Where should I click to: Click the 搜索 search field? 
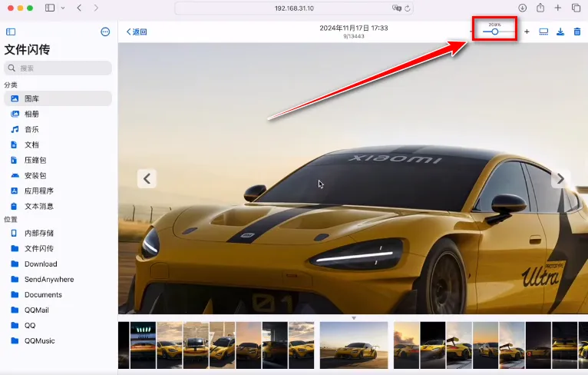click(x=58, y=68)
